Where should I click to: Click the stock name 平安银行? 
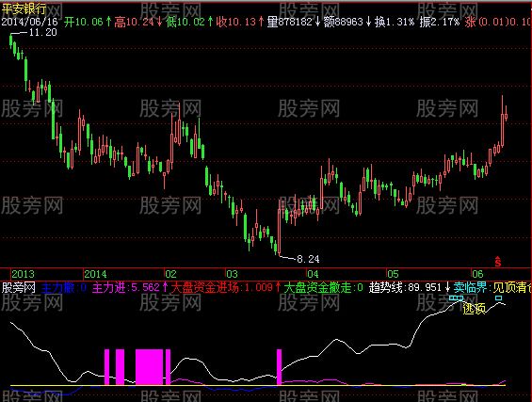(x=24, y=9)
